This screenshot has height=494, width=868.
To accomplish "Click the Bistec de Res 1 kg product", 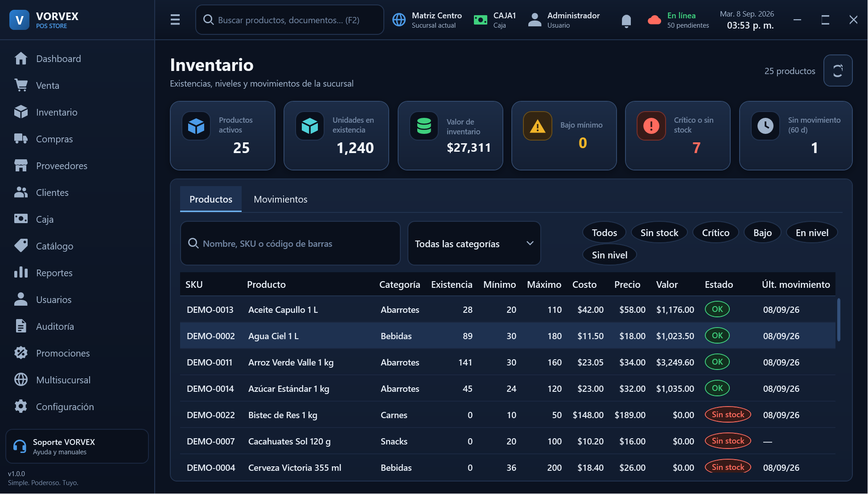I will coord(283,415).
